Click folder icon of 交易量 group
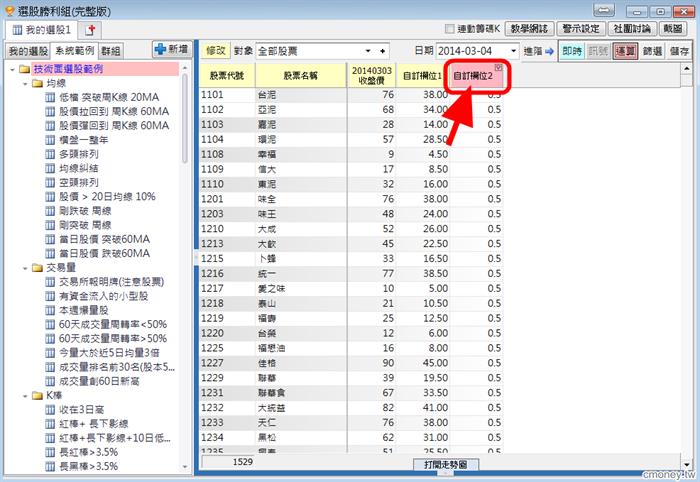 pyautogui.click(x=38, y=268)
